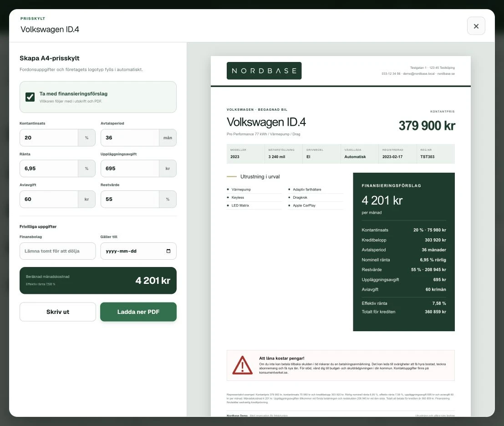The height and width of the screenshot is (426, 504).
Task: Click the LED Matrix equipment item
Action: click(x=240, y=205)
